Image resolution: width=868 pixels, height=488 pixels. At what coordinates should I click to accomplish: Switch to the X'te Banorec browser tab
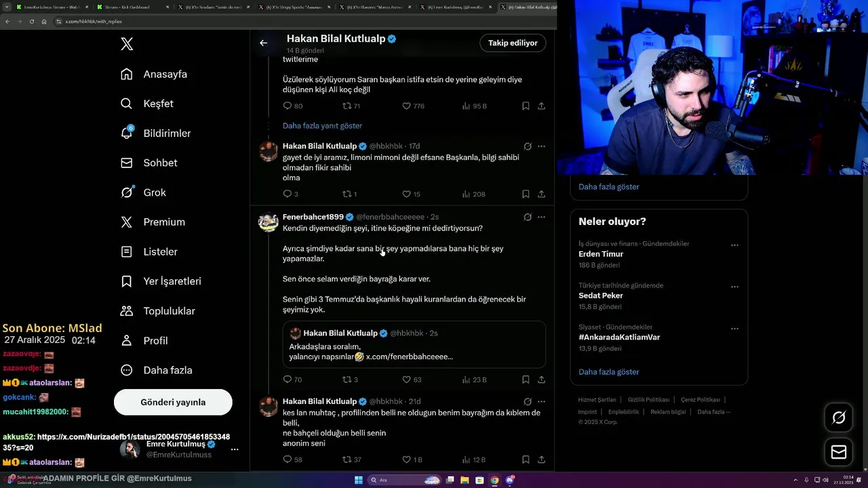point(374,7)
